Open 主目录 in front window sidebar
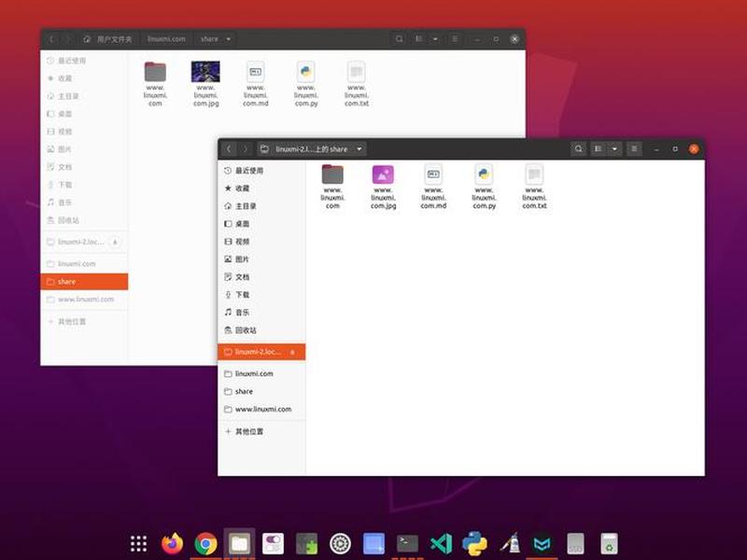Screen dimensions: 747x560 point(261,205)
